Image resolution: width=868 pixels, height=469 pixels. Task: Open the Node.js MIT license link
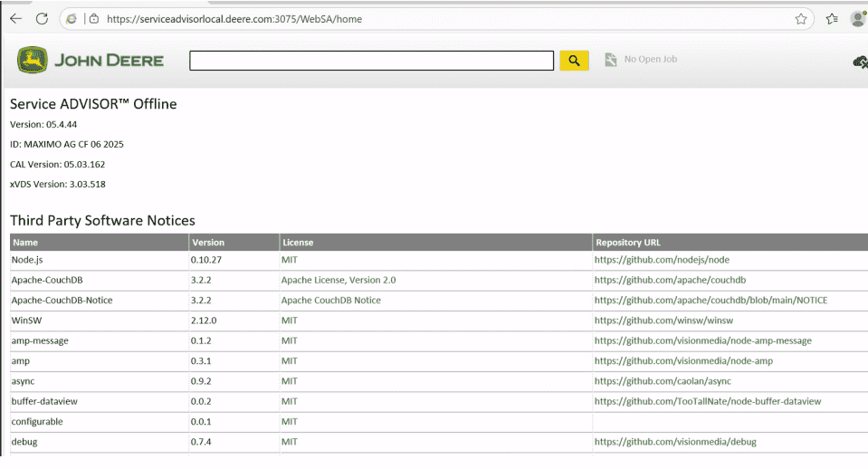[x=289, y=260]
